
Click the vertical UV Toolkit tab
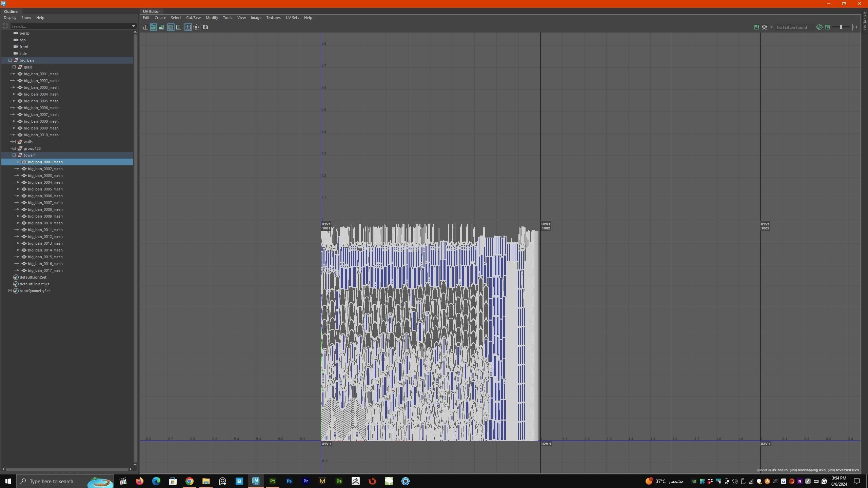tap(865, 21)
